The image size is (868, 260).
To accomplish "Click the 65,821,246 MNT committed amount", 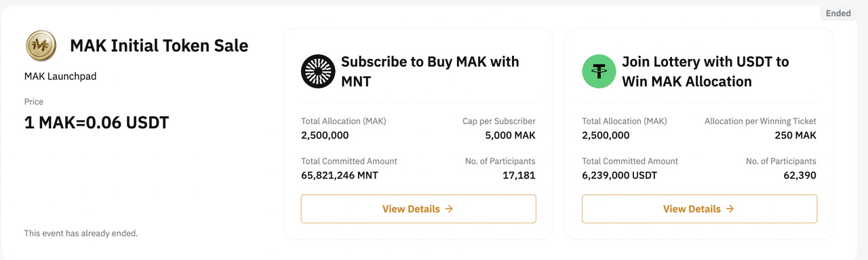I will tap(340, 175).
